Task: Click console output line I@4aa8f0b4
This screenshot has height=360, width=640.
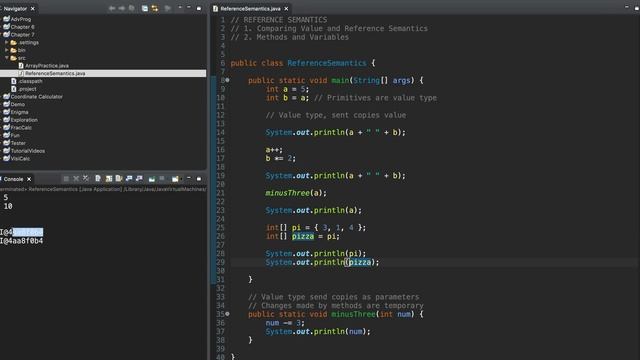Action: pos(22,241)
